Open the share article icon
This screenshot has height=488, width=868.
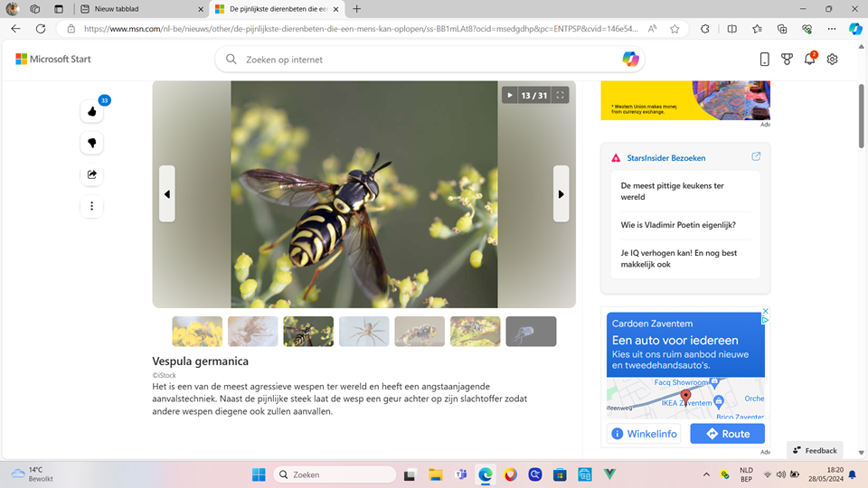(91, 174)
